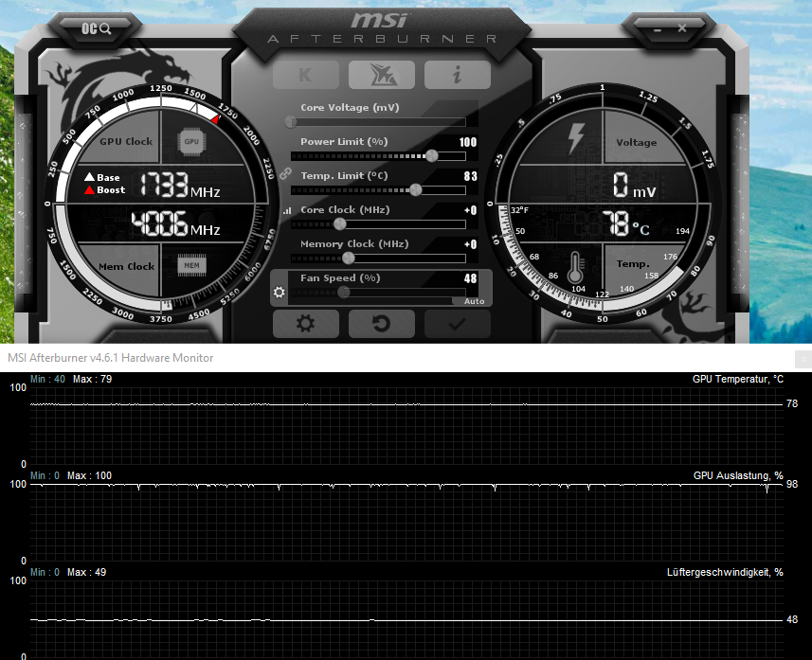Close the Afterburner window
Viewport: 812px width, 660px height.
click(x=682, y=28)
